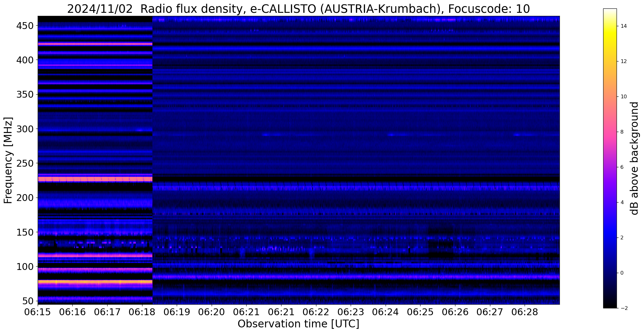
Task: Click the colorbar tick label 0
Action: pos(622,273)
